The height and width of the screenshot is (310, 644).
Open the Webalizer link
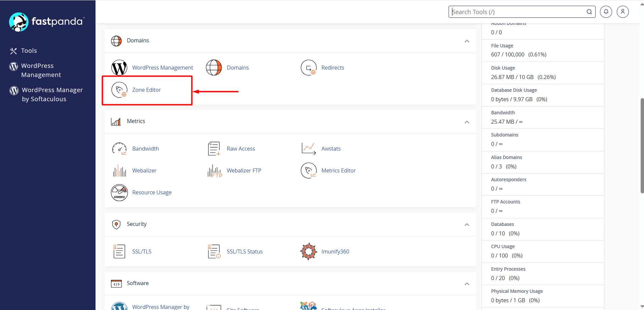[144, 170]
